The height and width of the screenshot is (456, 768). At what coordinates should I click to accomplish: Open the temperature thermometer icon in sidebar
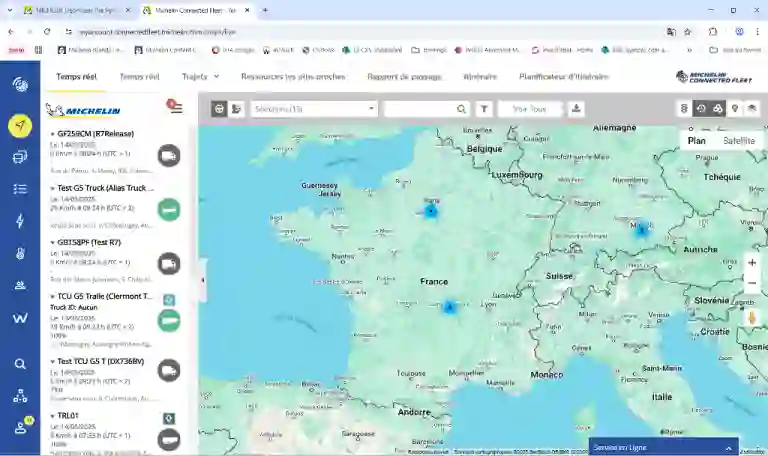point(20,253)
